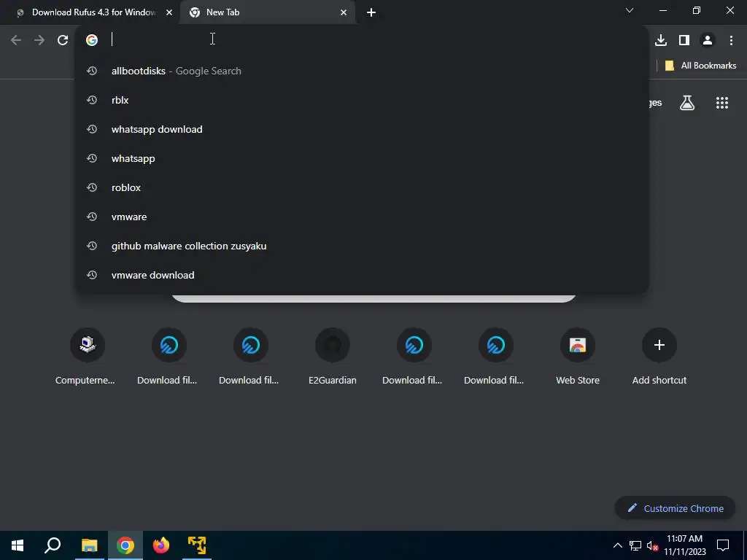Click Chrome icon in taskbar
This screenshot has height=560, width=747.
(x=125, y=545)
